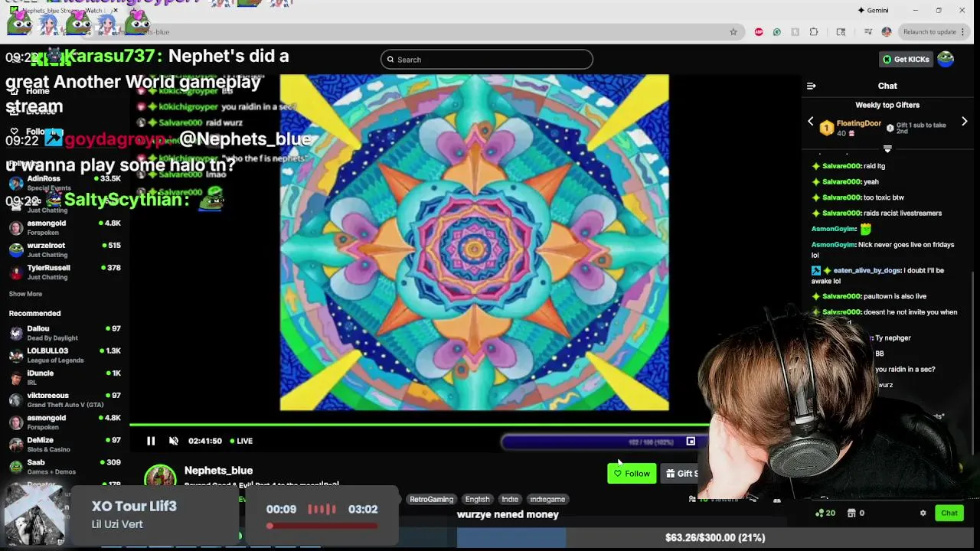Open Dallou Dead By Daylight channel
This screenshot has width=980, height=551.
[65, 333]
